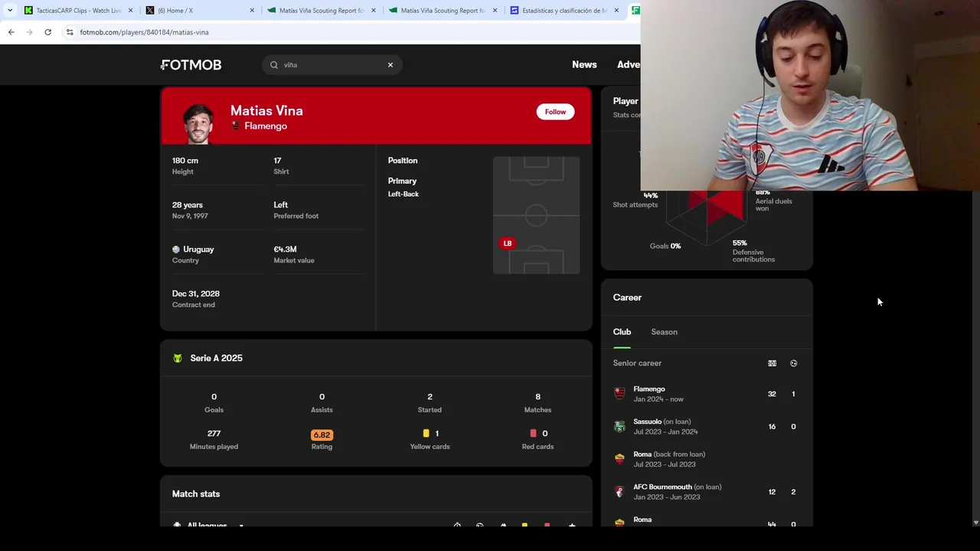The image size is (980, 551).
Task: Click the red card icon
Action: 534,433
